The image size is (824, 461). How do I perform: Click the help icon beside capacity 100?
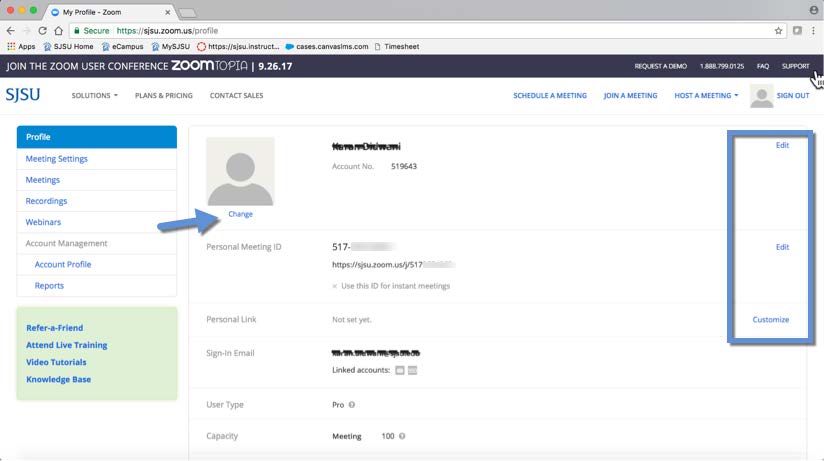click(x=402, y=436)
